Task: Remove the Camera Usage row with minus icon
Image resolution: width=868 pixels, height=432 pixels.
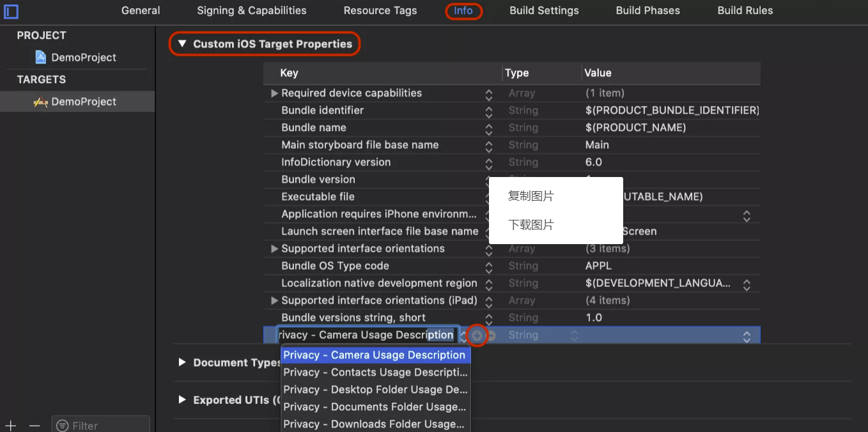Action: 491,336
